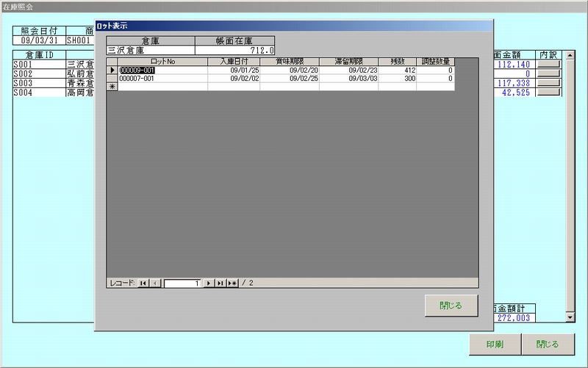The width and height of the screenshot is (588, 368).
Task: Click the ロットNo column header
Action: [x=162, y=62]
